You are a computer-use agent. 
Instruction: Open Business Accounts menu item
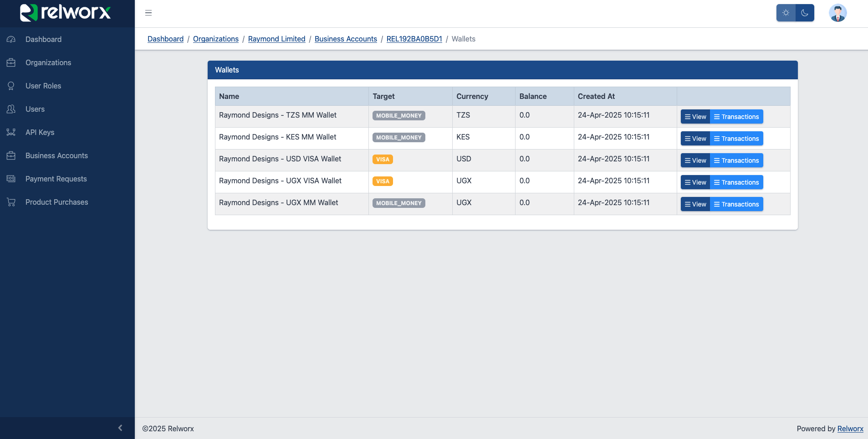click(x=67, y=155)
